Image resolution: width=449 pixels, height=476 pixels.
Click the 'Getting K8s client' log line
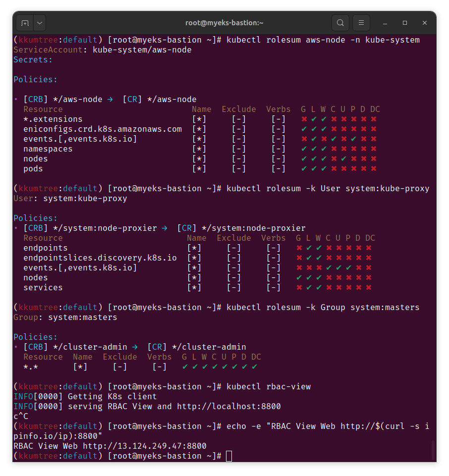(85, 396)
